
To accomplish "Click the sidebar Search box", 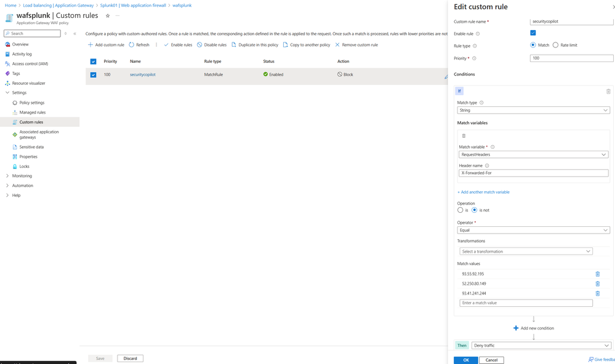I will (x=32, y=33).
